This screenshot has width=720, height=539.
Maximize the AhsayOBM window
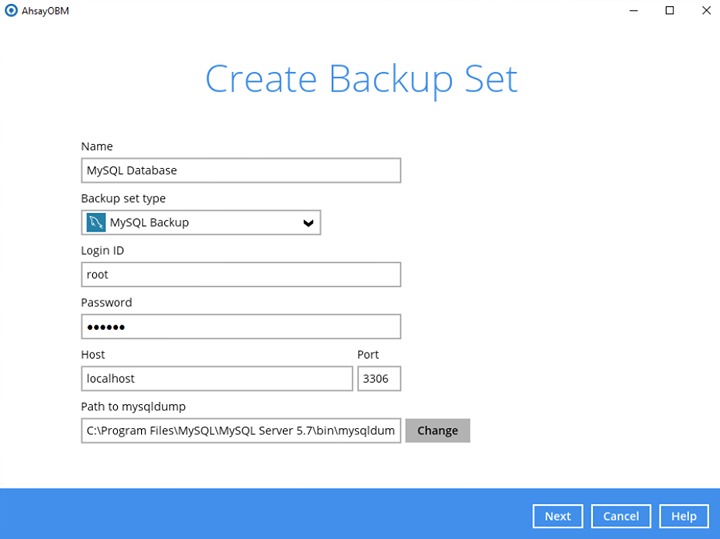670,11
